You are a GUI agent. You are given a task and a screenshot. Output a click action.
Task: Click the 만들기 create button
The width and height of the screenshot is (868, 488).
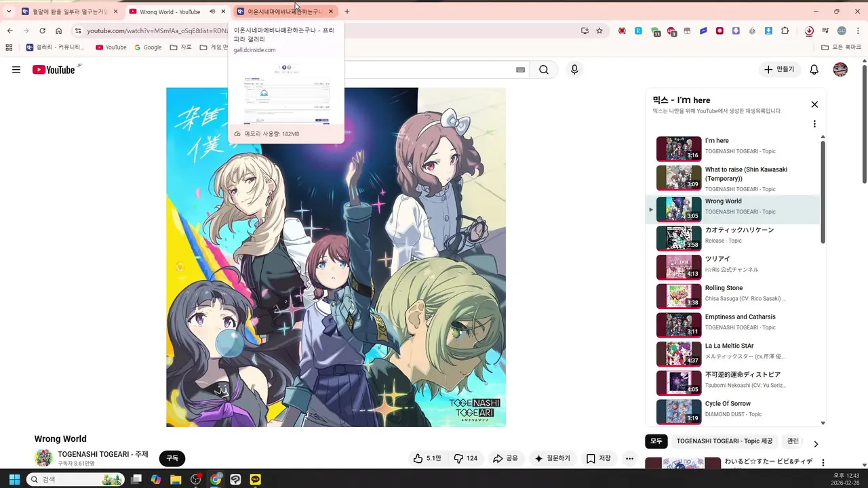(778, 70)
